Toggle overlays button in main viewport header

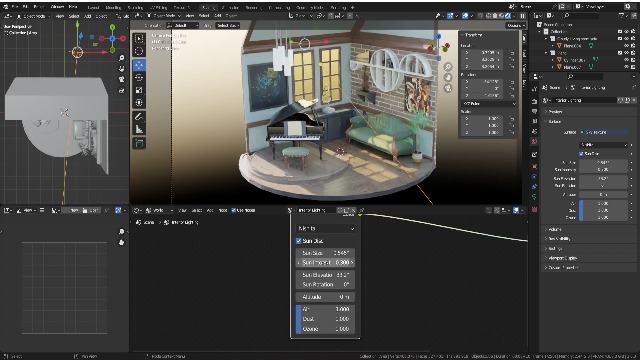point(465,16)
